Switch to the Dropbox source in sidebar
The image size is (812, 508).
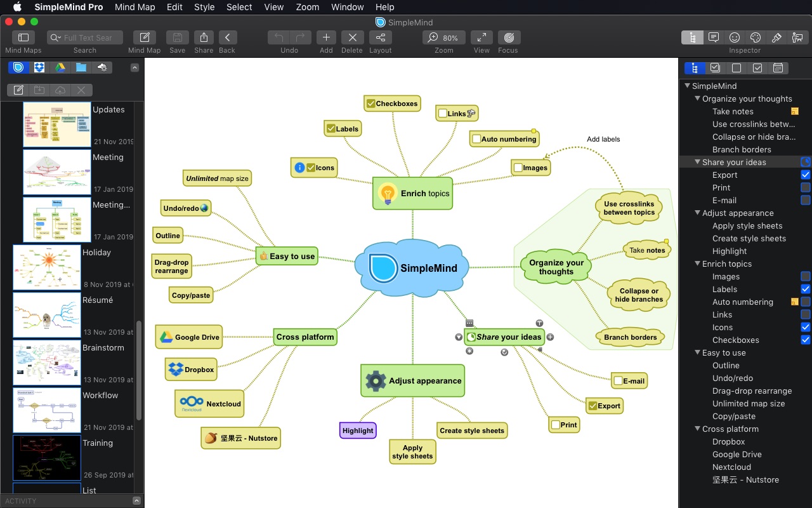(x=39, y=67)
